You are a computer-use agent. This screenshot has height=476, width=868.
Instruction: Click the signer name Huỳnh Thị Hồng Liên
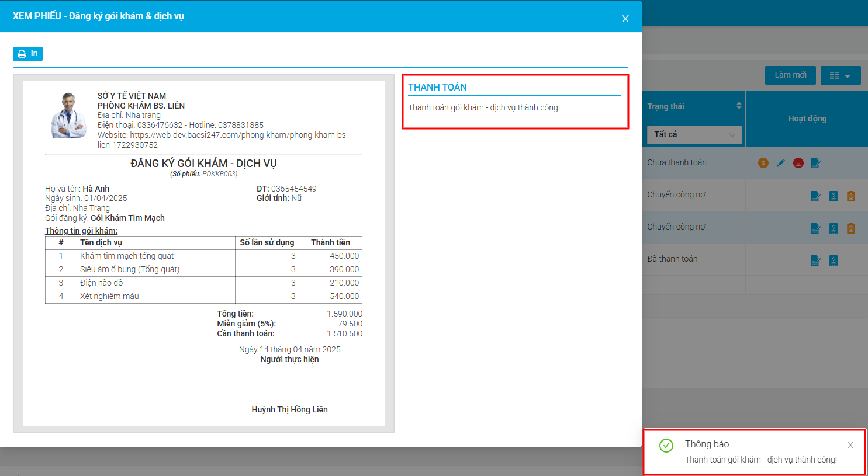pyautogui.click(x=289, y=409)
